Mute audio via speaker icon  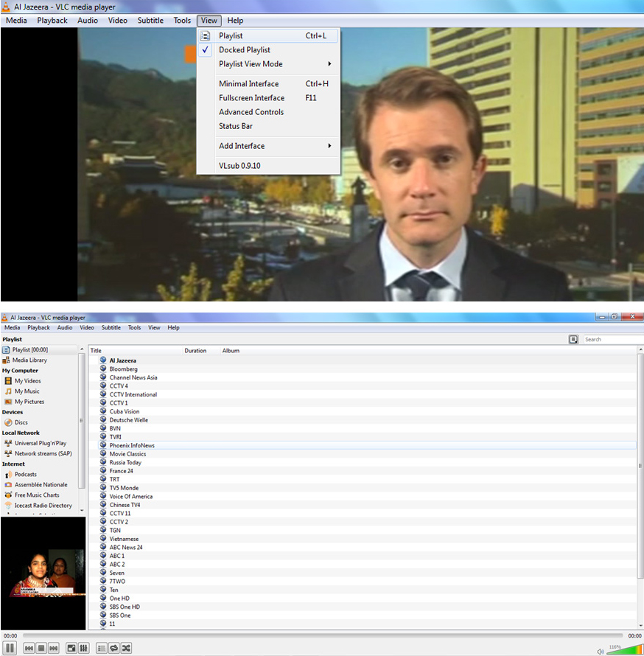point(600,652)
